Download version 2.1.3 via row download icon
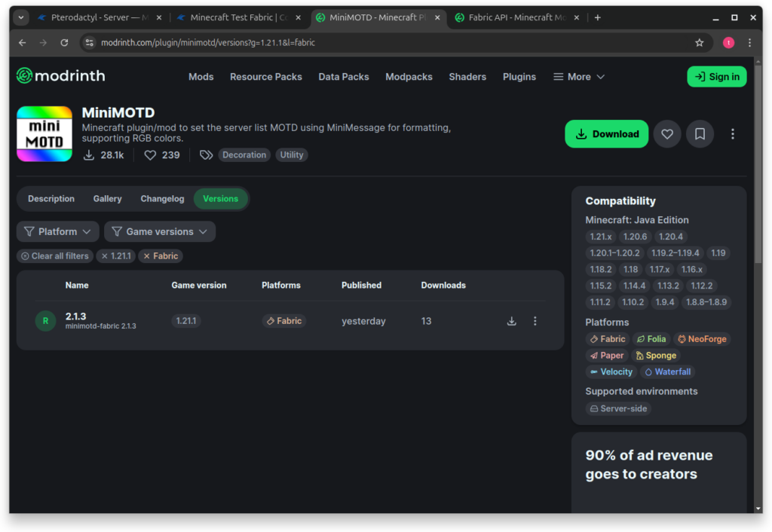 pos(512,321)
